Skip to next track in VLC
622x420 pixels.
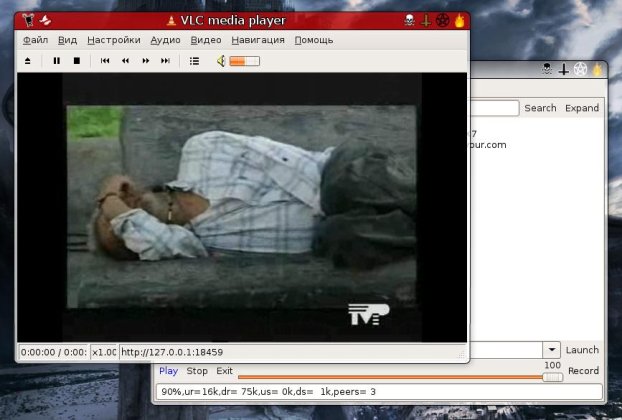(x=165, y=61)
